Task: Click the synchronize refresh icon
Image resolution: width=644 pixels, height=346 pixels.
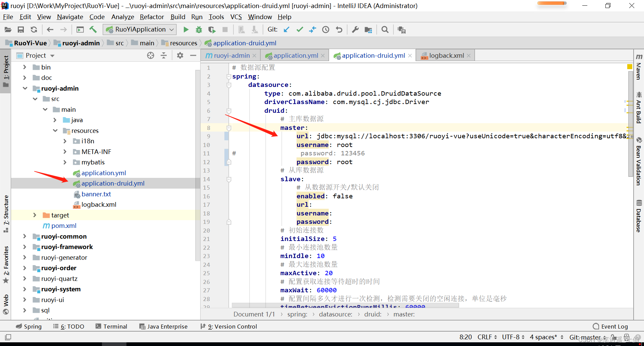Action: [34, 30]
